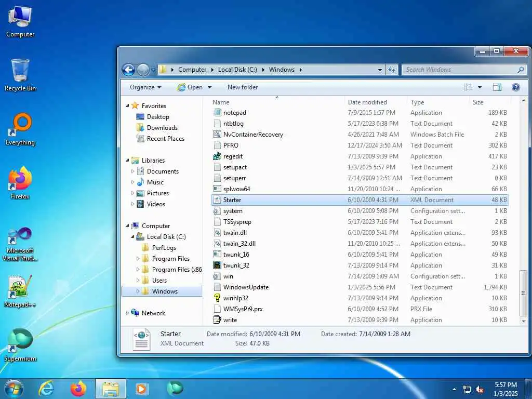Select the Supermium desktop shortcut
Image resolution: width=532 pixels, height=399 pixels.
coord(20,345)
